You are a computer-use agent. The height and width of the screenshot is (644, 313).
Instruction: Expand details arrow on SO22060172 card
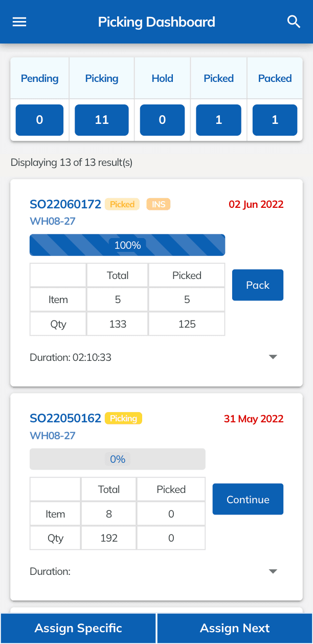point(273,357)
